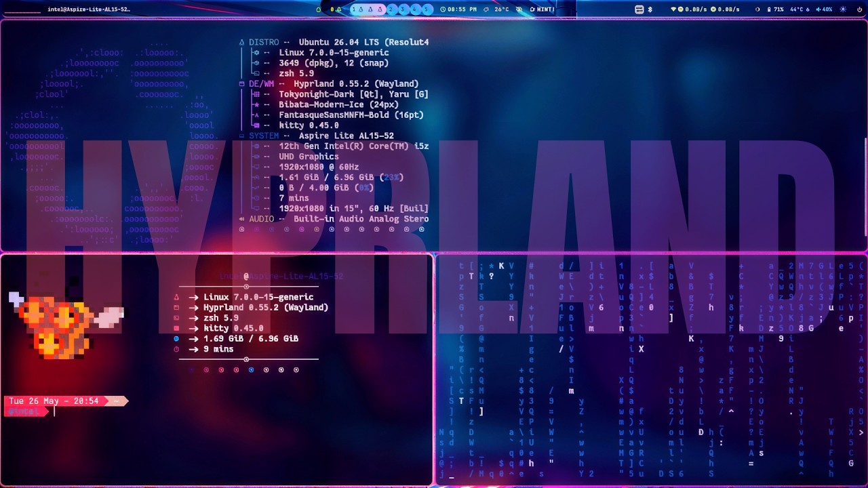868x488 pixels.
Task: Click 'Aspire Lite AL15-52' host text
Action: (x=346, y=136)
